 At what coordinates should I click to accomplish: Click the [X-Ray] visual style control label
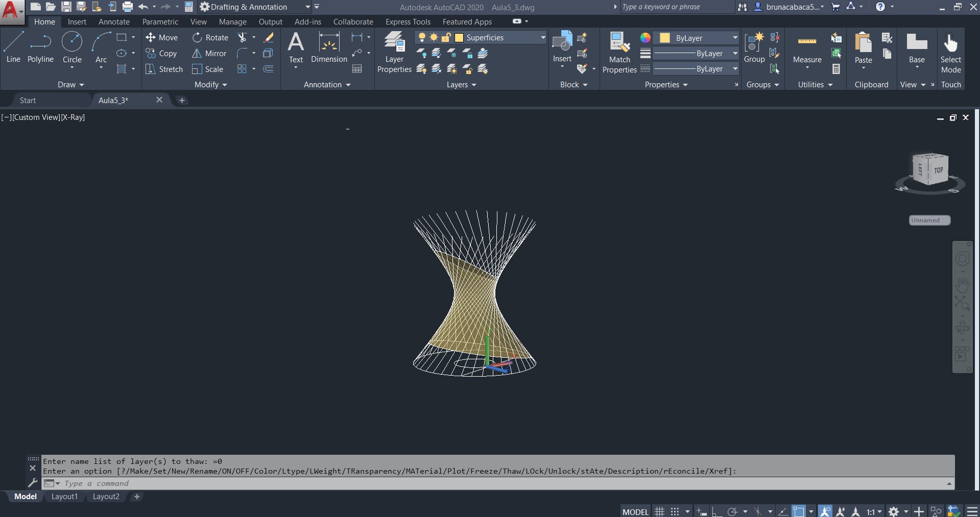click(x=73, y=117)
